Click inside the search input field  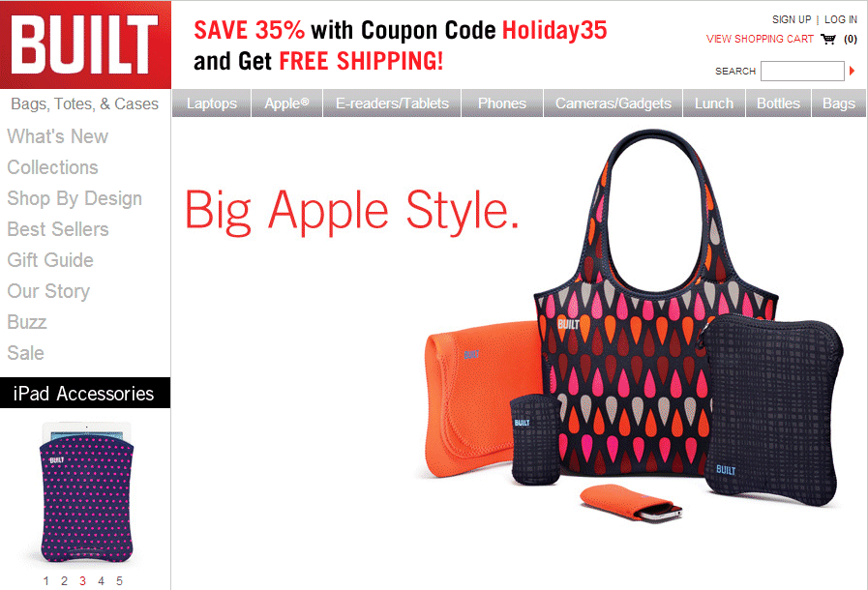(x=802, y=71)
